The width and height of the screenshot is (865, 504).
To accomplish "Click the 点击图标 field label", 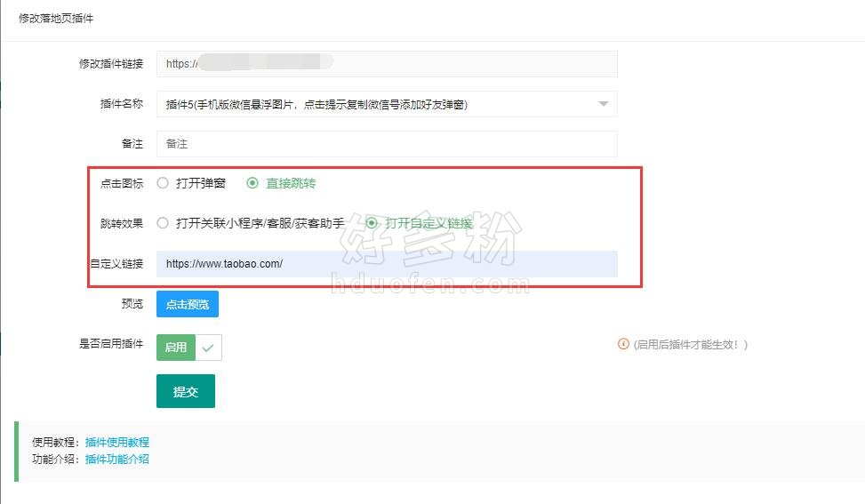I will [122, 183].
